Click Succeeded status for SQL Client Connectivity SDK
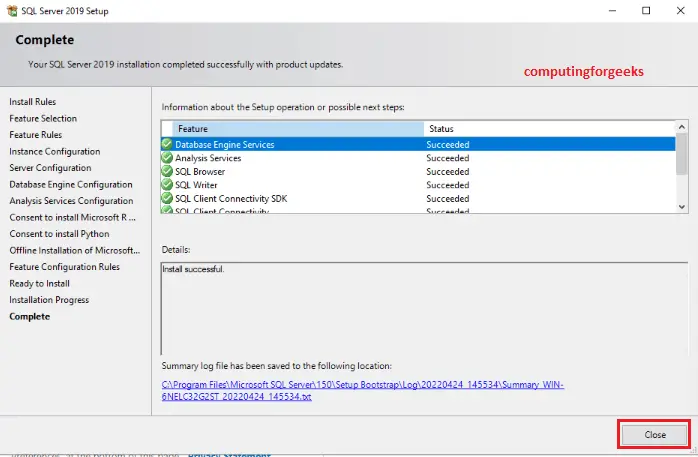 448,198
